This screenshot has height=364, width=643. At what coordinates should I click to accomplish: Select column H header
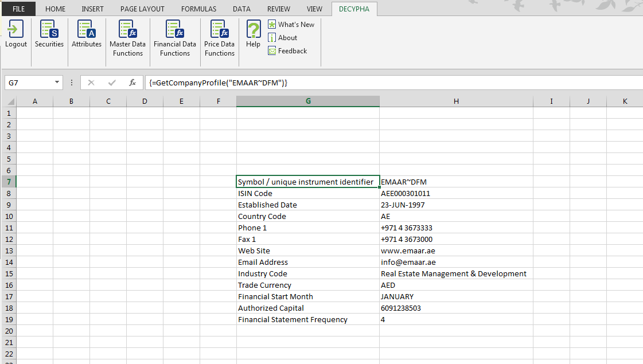456,101
